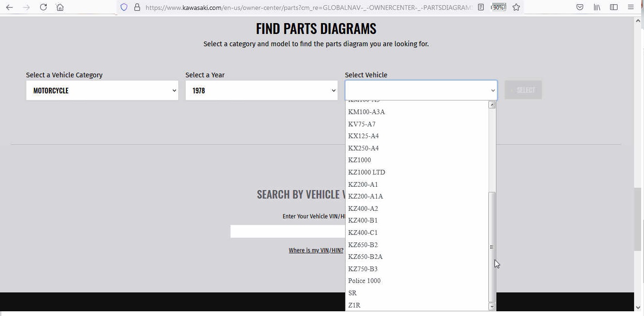Choose KZ1000 LTD from vehicle list

(366, 172)
